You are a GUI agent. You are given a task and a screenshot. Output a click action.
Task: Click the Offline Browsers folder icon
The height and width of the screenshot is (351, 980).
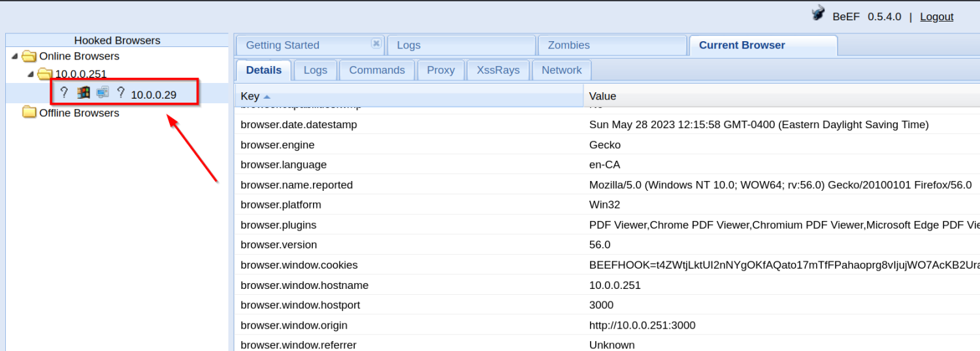pos(29,112)
